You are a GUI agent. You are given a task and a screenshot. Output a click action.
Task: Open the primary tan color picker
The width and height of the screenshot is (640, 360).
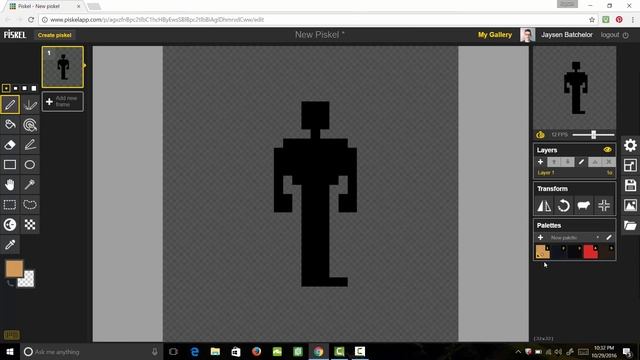coord(14,269)
